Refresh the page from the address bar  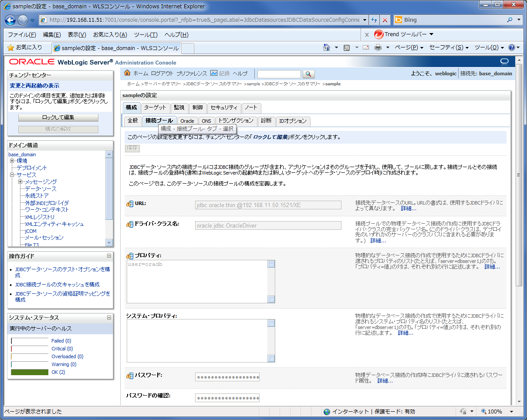click(x=374, y=20)
